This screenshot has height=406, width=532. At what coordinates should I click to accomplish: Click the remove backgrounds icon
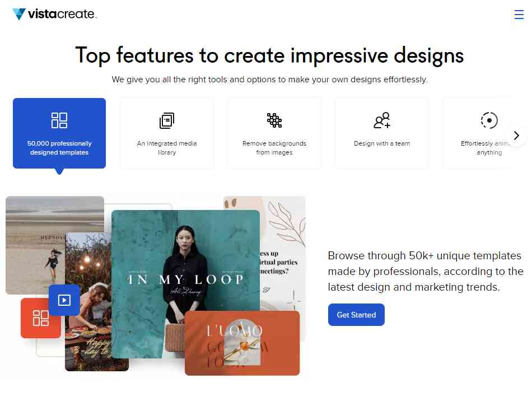pyautogui.click(x=274, y=120)
